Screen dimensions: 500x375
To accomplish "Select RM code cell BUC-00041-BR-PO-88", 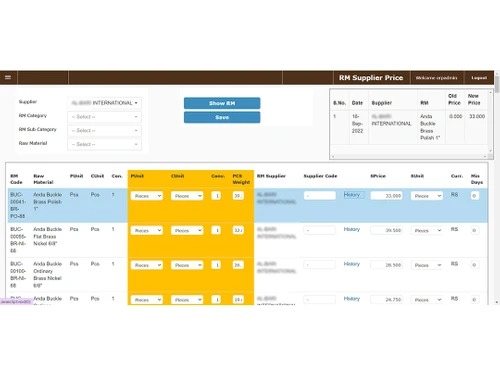I will coord(18,205).
